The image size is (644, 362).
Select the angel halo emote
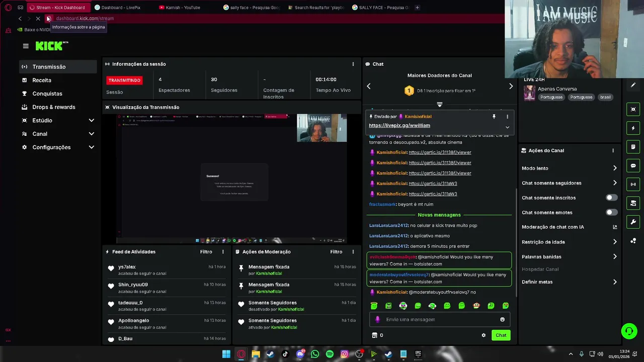coord(374,306)
